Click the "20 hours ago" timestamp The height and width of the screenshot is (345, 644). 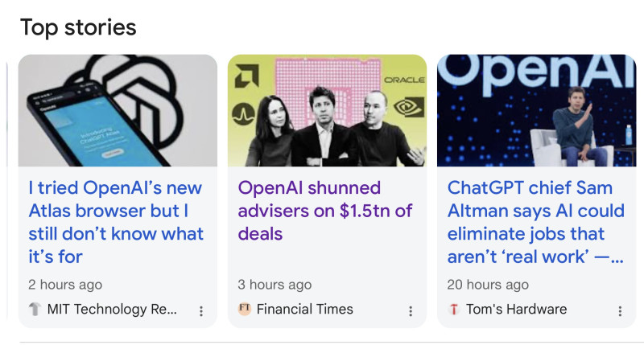point(488,285)
